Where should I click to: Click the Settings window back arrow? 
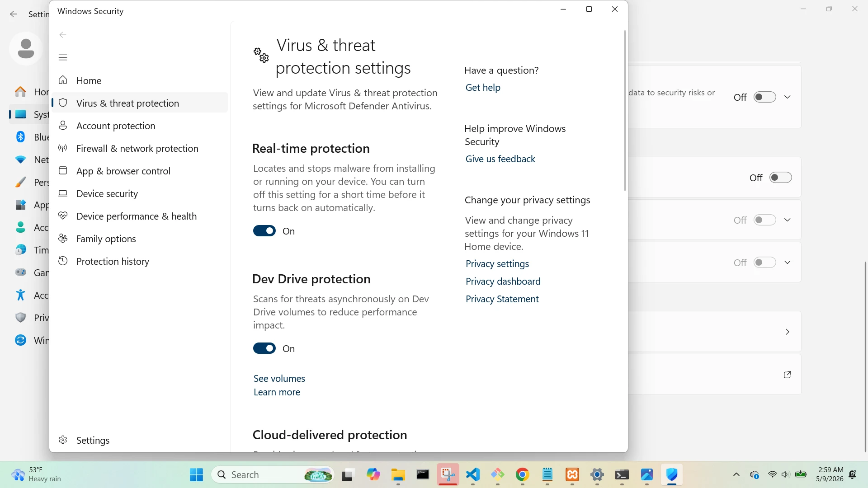pos(14,14)
